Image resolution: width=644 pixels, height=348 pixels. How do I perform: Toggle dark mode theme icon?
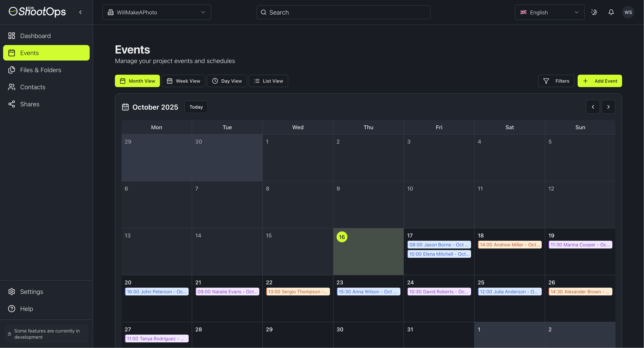click(594, 12)
